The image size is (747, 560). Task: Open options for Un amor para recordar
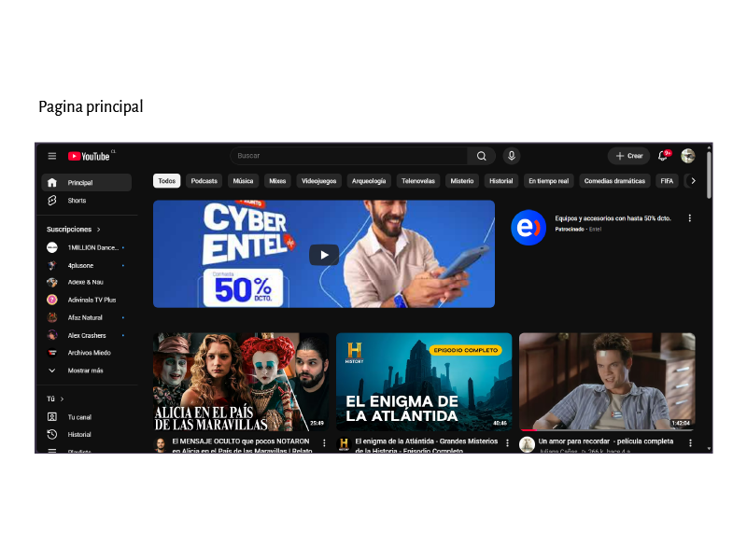click(690, 442)
